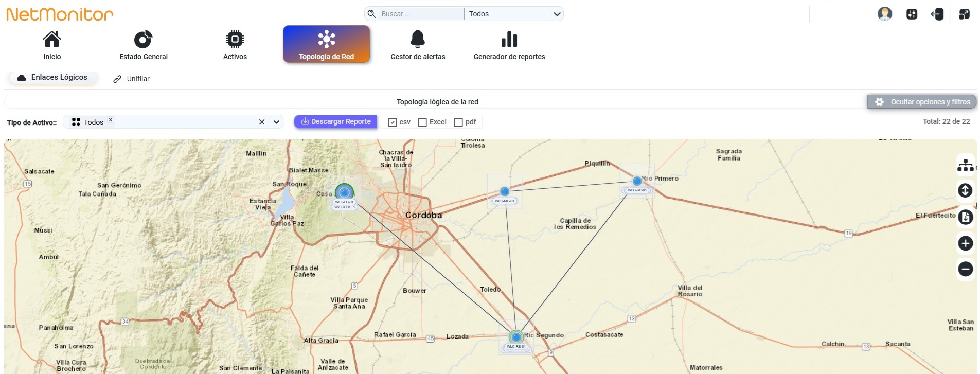Click the expand window icon in header
The height and width of the screenshot is (374, 980).
[964, 14]
